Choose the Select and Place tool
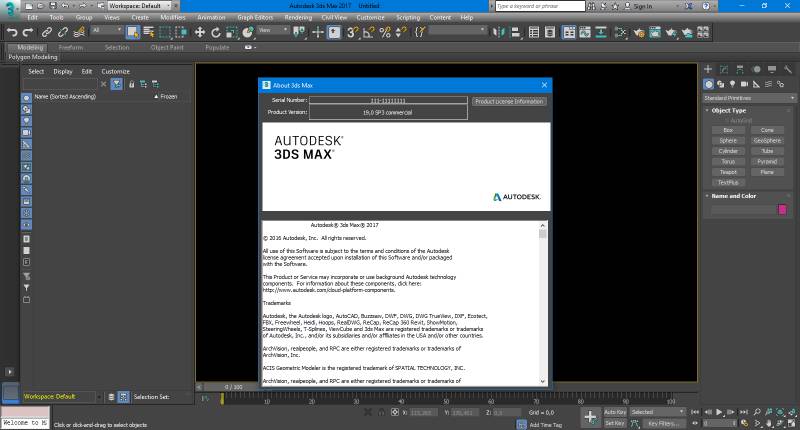Image resolution: width=800 pixels, height=430 pixels. click(248, 33)
